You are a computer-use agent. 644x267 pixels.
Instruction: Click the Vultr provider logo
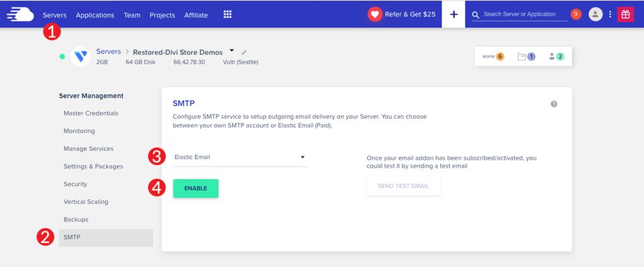(x=80, y=56)
